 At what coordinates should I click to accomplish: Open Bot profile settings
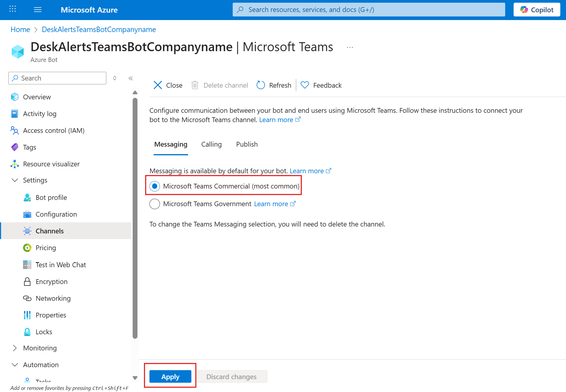pos(51,197)
